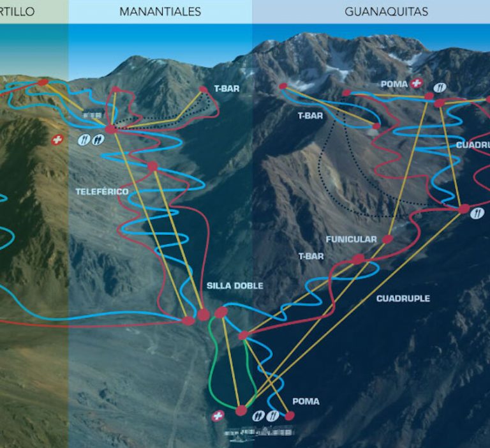Image resolution: width=490 pixels, height=448 pixels.
Task: Click the TELEFÉRICO lift label
Action: tap(102, 191)
